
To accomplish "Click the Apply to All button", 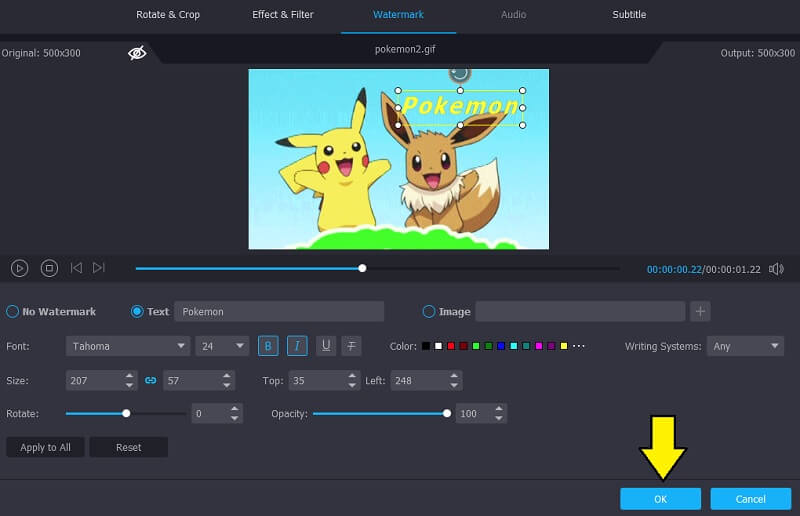I will coord(46,447).
